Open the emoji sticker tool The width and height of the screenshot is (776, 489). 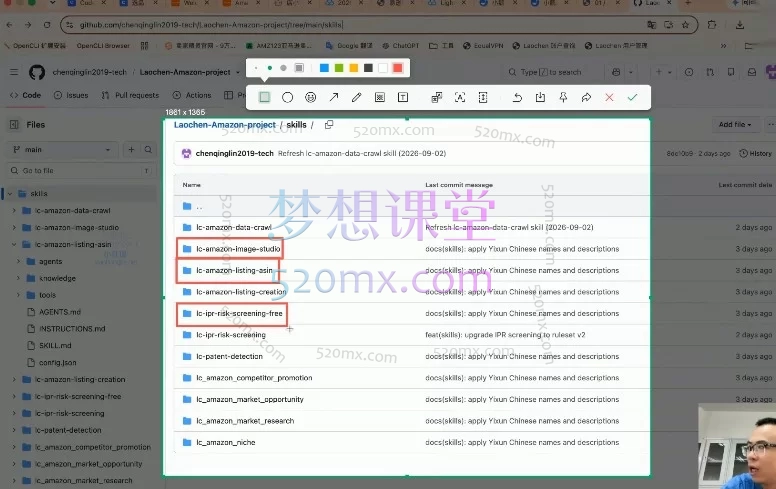pos(310,98)
